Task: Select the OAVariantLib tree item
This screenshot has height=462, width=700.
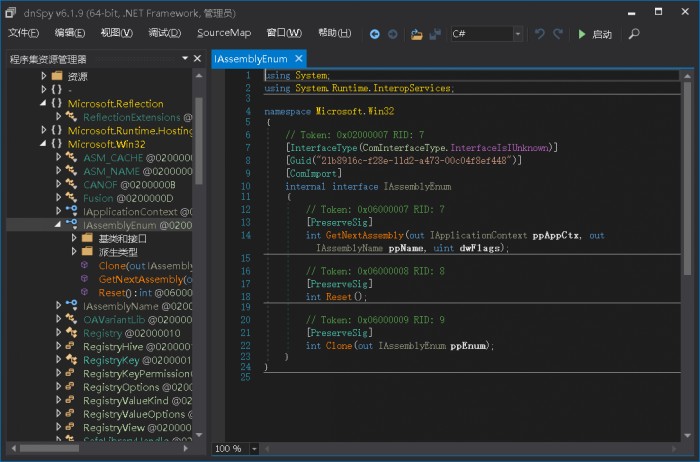Action: [x=138, y=320]
